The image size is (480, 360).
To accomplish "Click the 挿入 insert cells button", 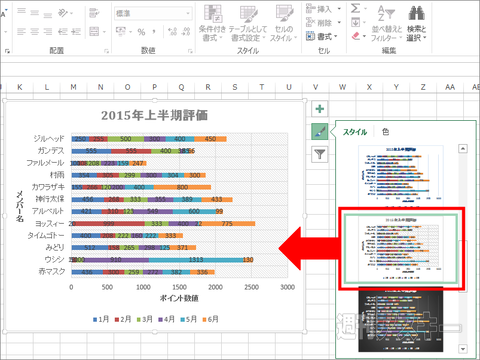I will (x=319, y=9).
